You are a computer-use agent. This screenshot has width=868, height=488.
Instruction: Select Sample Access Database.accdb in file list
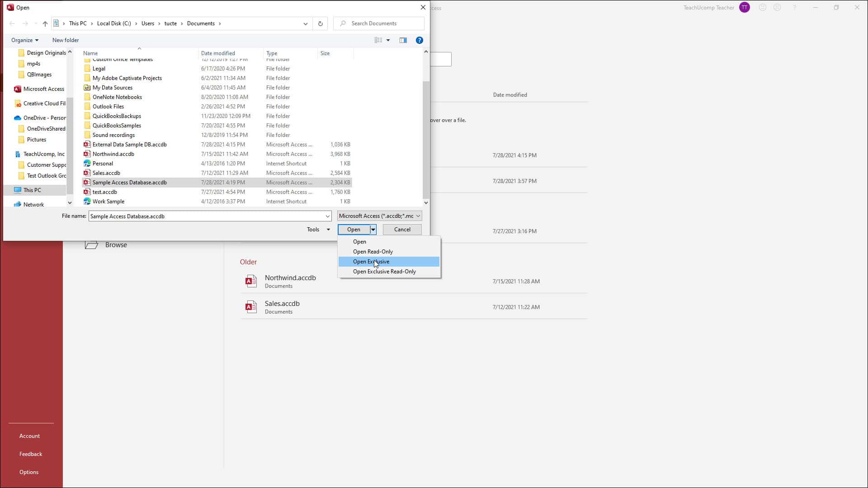pyautogui.click(x=217, y=183)
